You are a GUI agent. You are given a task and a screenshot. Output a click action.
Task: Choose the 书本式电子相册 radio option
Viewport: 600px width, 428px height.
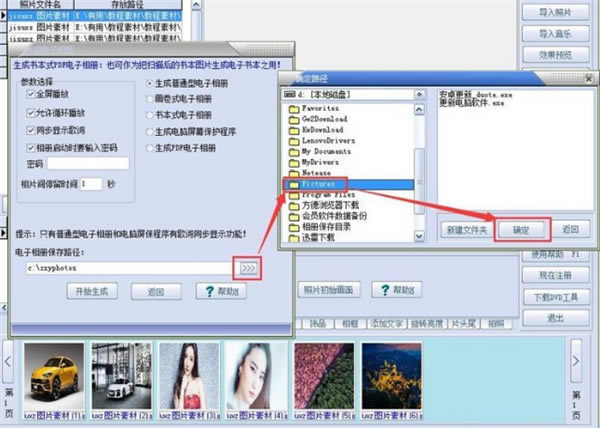coord(150,115)
